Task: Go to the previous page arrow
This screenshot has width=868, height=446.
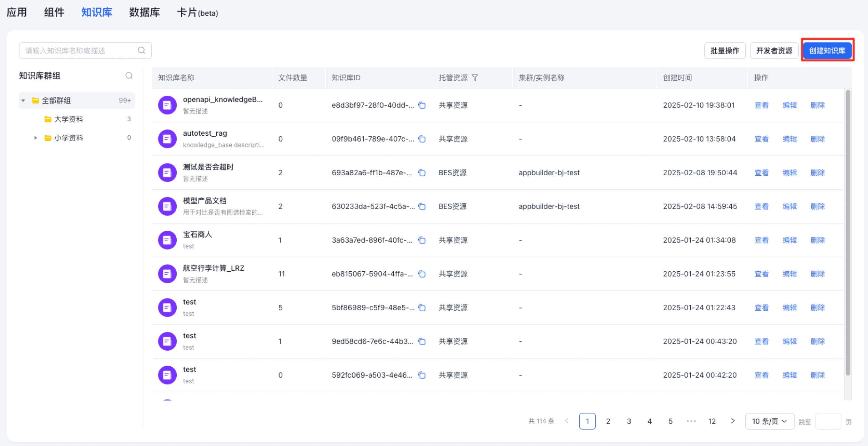Action: [567, 421]
